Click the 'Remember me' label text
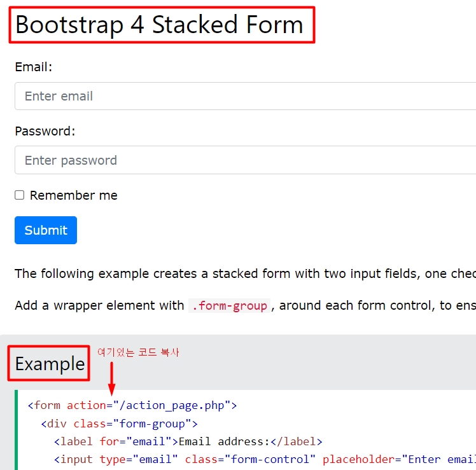 point(74,195)
